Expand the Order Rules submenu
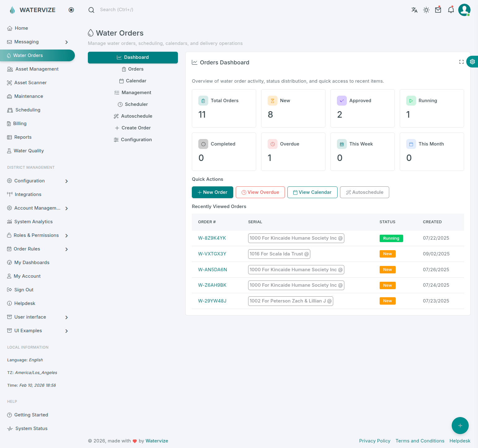 pos(67,249)
